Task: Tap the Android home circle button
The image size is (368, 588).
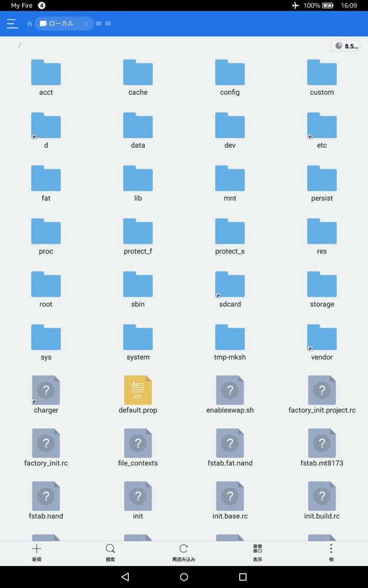Action: pos(184,577)
